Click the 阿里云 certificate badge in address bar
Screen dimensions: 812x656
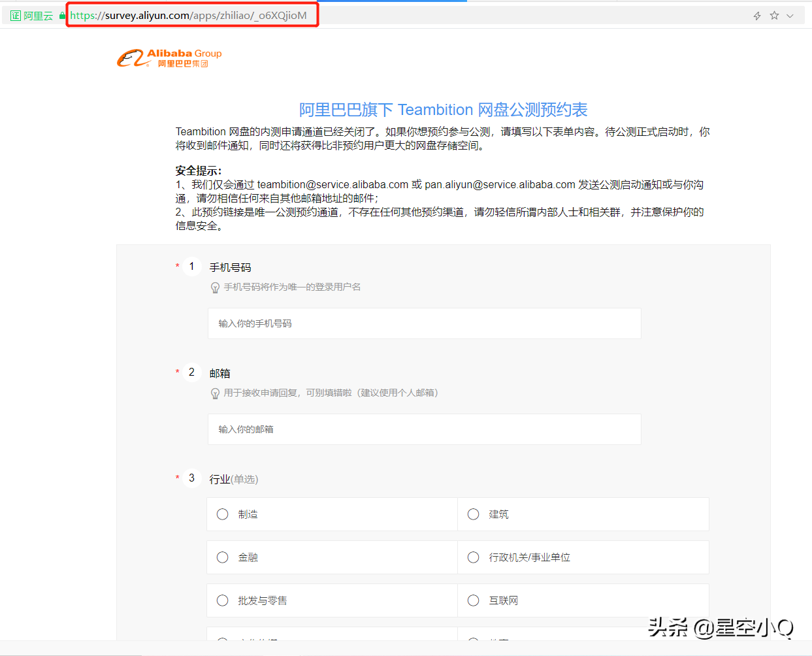coord(31,16)
